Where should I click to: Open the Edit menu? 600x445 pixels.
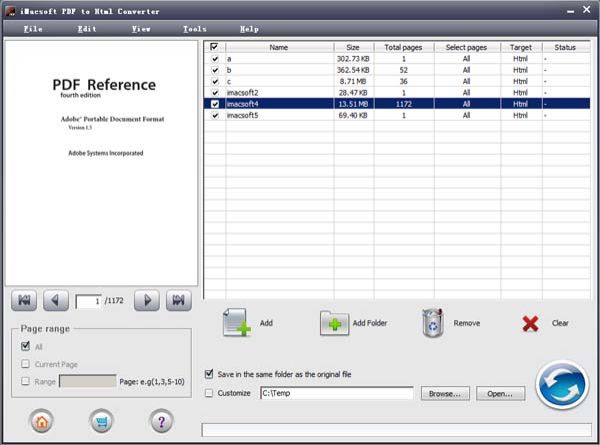coord(87,29)
